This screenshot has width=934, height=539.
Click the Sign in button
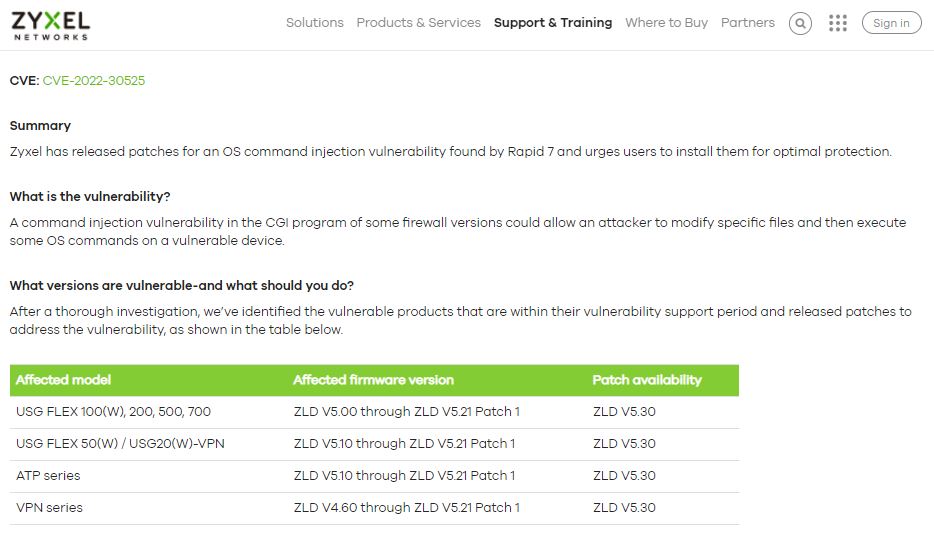[891, 23]
